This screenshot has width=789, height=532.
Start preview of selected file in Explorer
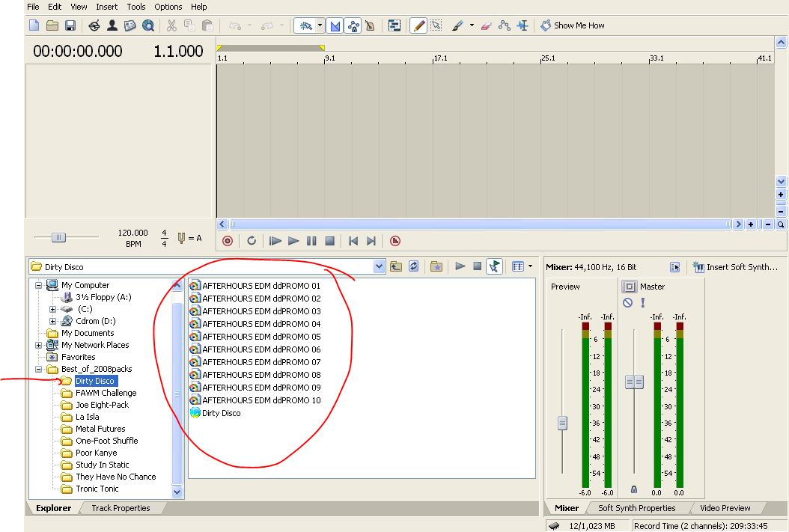[460, 266]
